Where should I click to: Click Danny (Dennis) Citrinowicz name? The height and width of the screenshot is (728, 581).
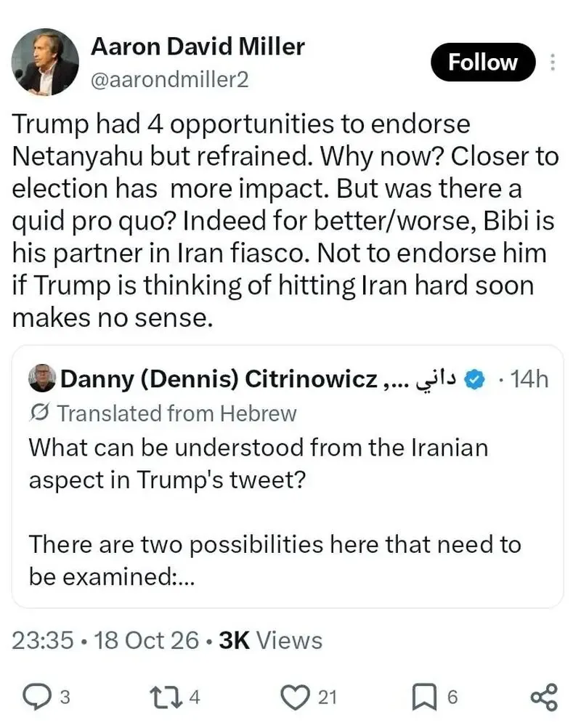[219, 379]
